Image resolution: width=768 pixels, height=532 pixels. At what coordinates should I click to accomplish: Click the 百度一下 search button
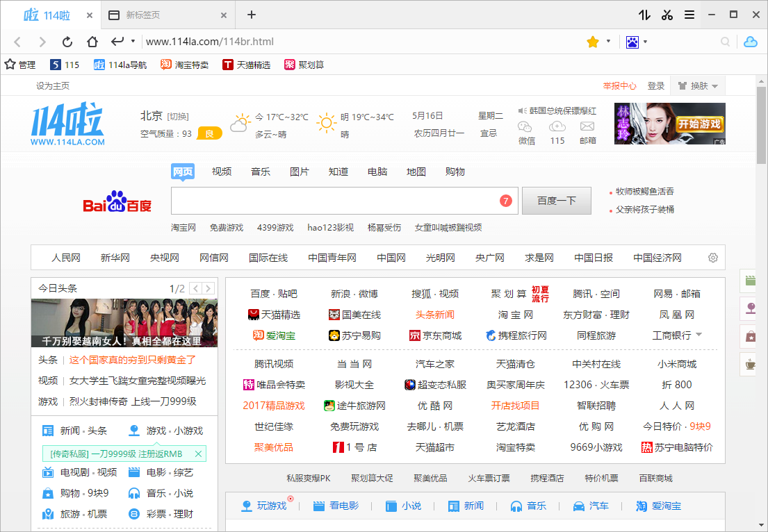(557, 201)
